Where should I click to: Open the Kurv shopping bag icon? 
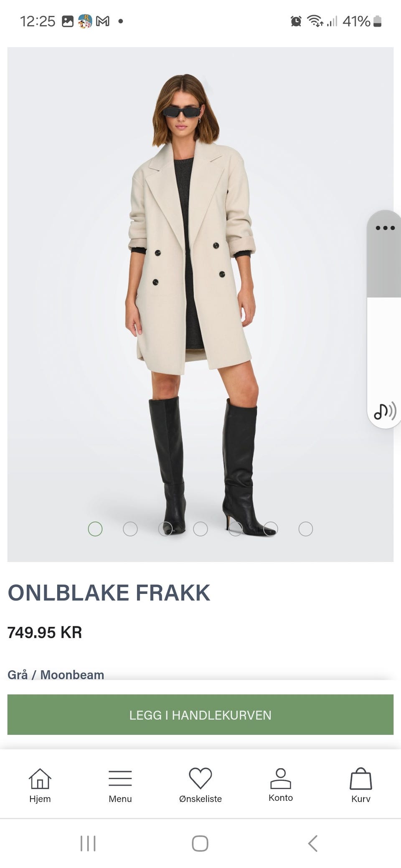[x=361, y=779]
